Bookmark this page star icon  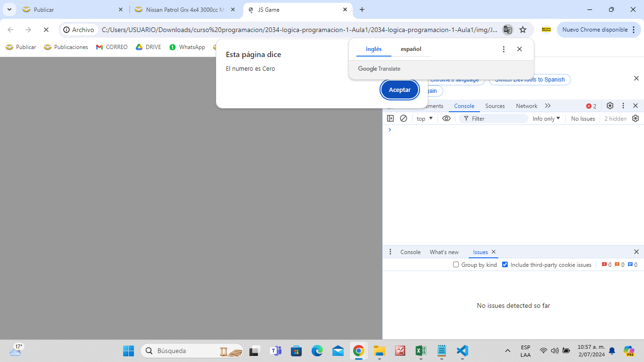pyautogui.click(x=523, y=30)
